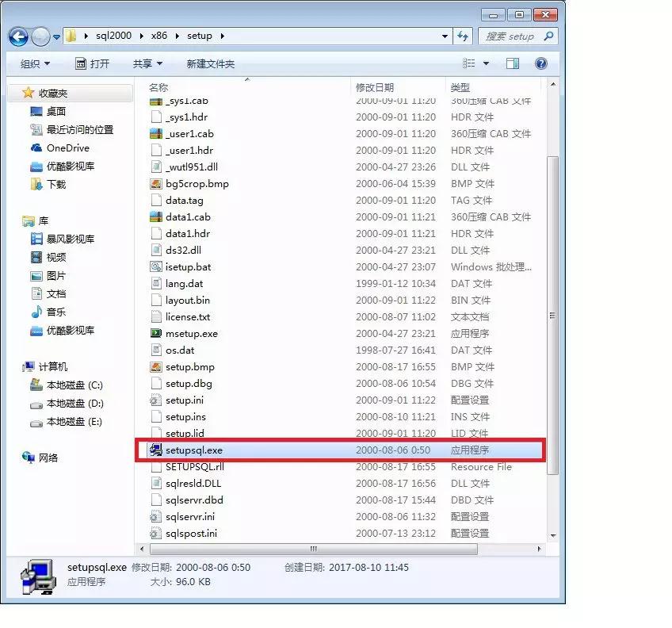Screen dimensions: 672x628
Task: Go back with the blue back arrow
Action: pyautogui.click(x=19, y=36)
